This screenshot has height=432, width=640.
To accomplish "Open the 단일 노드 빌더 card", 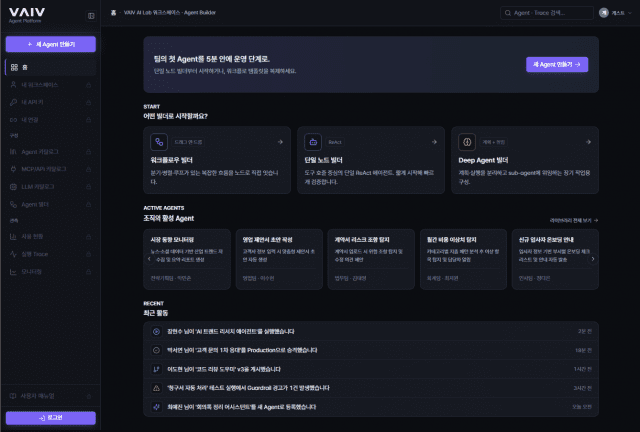I will (x=371, y=160).
